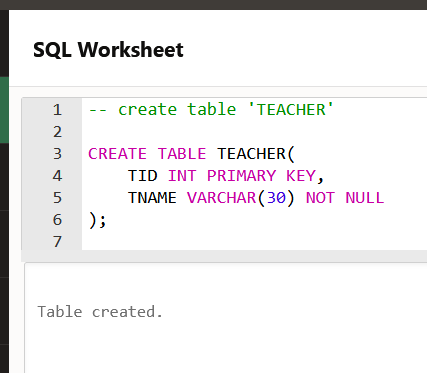Viewport: 427px width, 373px height.
Task: Click the Table created output message
Action: pos(100,312)
